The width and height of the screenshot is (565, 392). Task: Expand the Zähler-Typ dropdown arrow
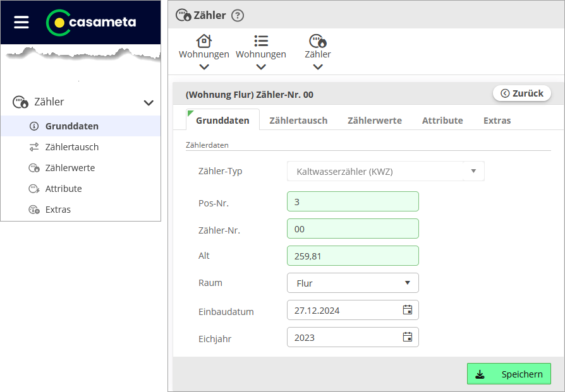[x=473, y=171]
